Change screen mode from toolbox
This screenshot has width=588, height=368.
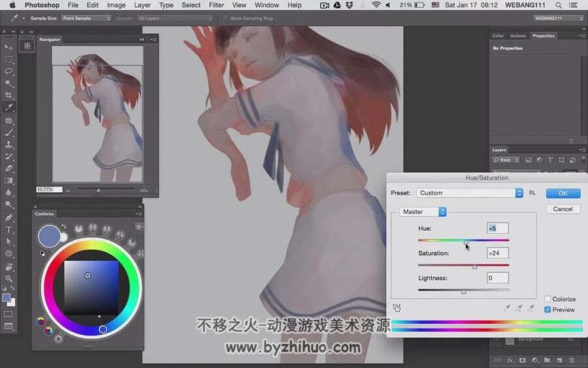(8, 326)
